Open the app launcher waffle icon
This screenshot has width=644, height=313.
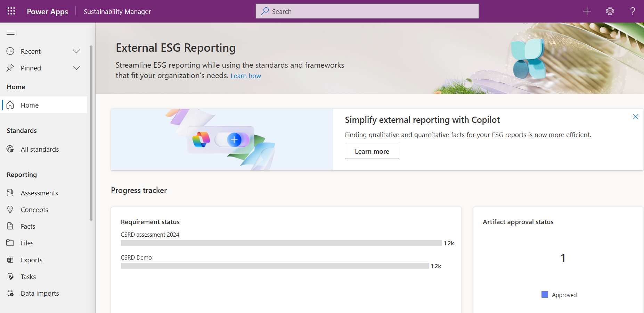coord(11,11)
